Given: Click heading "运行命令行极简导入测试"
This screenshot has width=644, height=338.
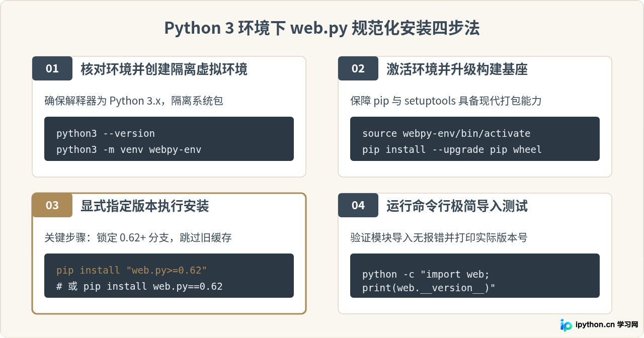Looking at the screenshot, I should pyautogui.click(x=457, y=206).
